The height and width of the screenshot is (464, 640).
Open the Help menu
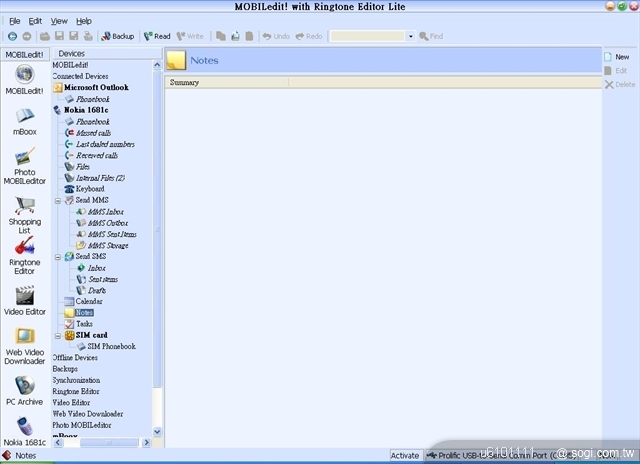(84, 21)
